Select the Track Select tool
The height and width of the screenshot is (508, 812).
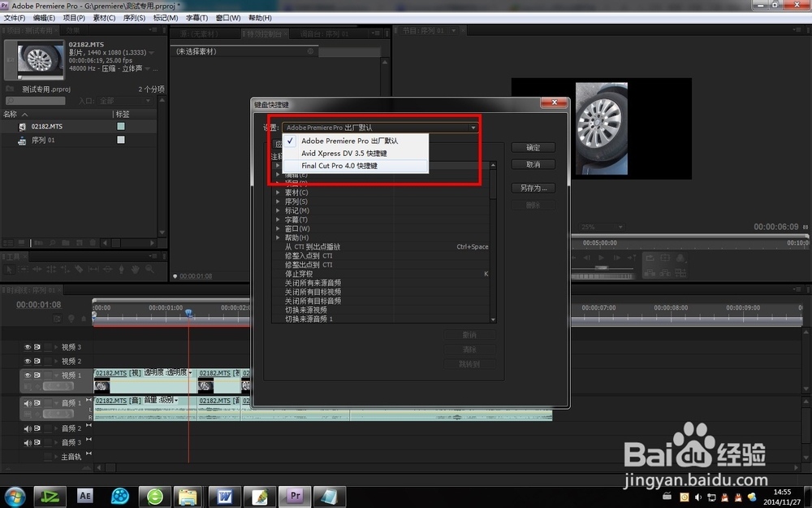pyautogui.click(x=24, y=269)
